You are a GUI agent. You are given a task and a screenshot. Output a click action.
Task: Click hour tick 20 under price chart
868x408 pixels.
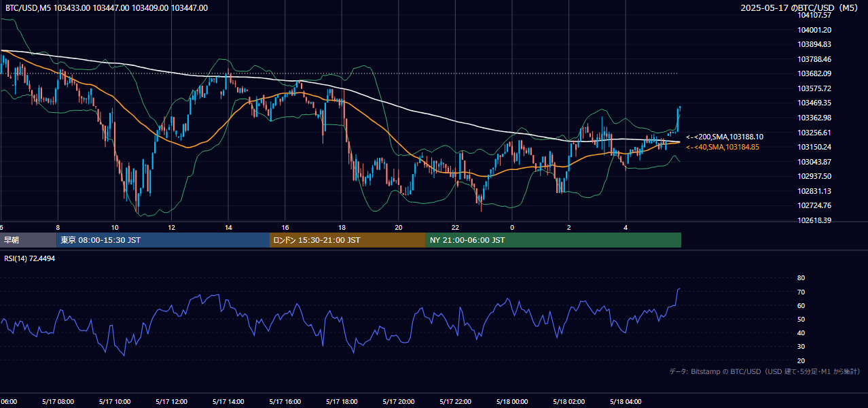399,227
